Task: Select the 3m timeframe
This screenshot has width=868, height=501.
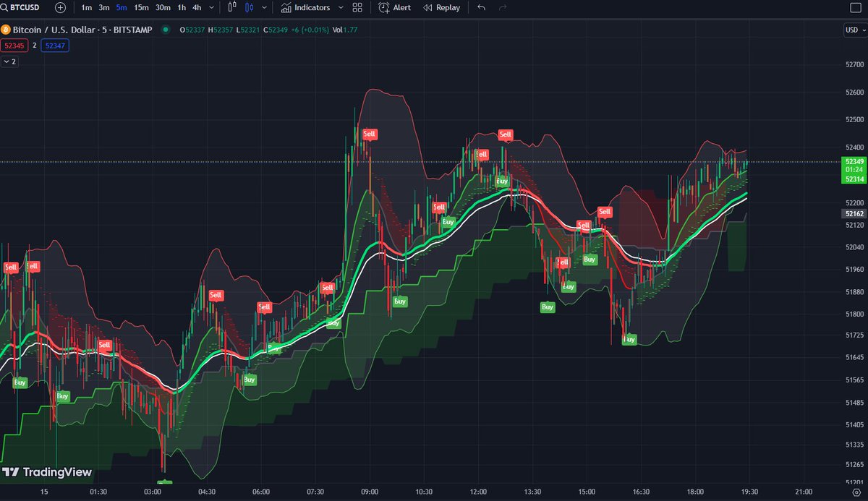Action: pyautogui.click(x=104, y=7)
